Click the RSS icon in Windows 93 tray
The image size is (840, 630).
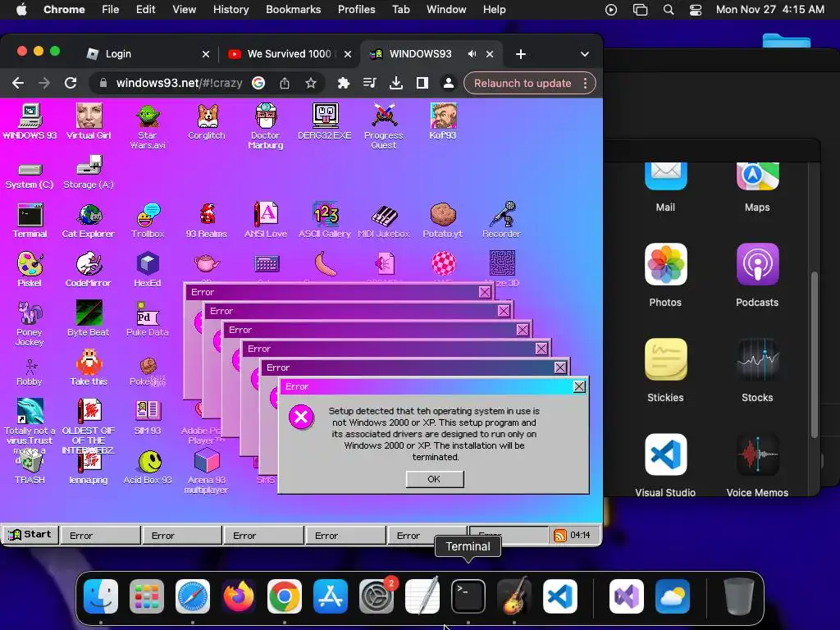point(559,535)
